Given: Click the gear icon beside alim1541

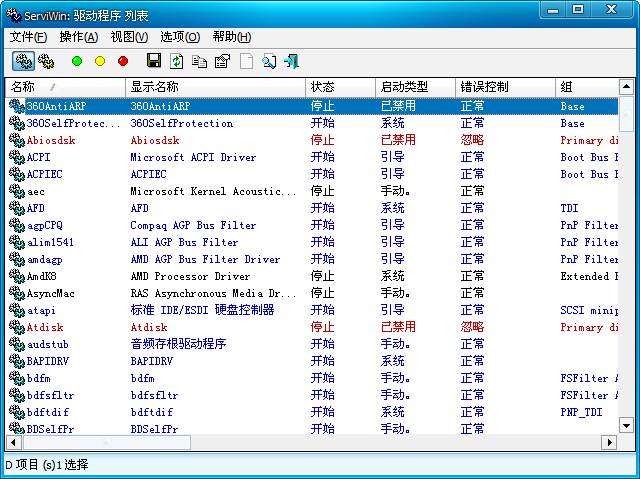Looking at the screenshot, I should coord(17,242).
